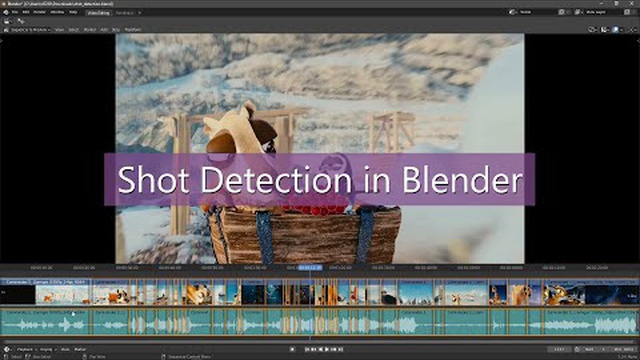This screenshot has height=360, width=640.
Task: Click the new scene icon beside Scene field
Action: pyautogui.click(x=562, y=12)
